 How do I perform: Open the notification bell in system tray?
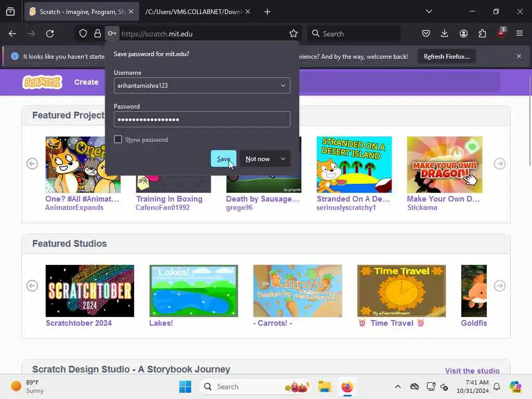497,387
